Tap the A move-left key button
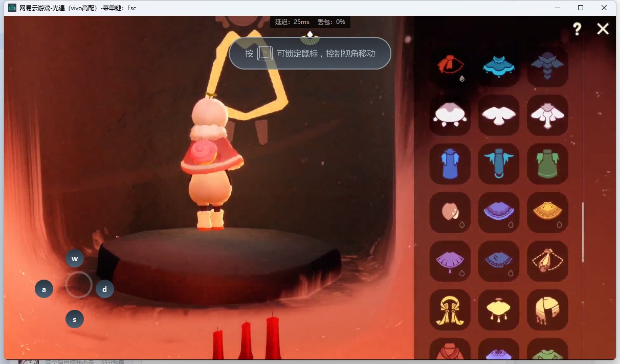The height and width of the screenshot is (364, 620). click(44, 289)
